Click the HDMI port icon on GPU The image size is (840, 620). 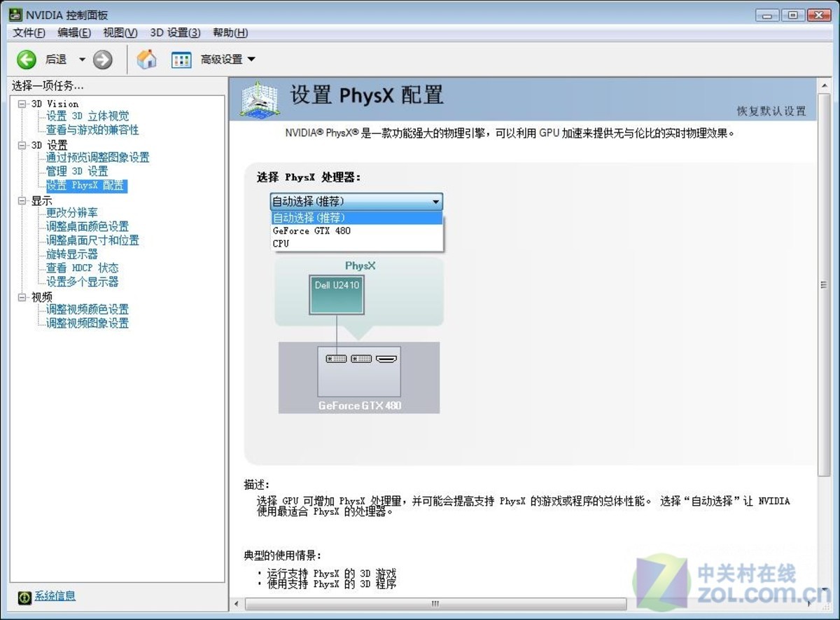click(x=386, y=359)
